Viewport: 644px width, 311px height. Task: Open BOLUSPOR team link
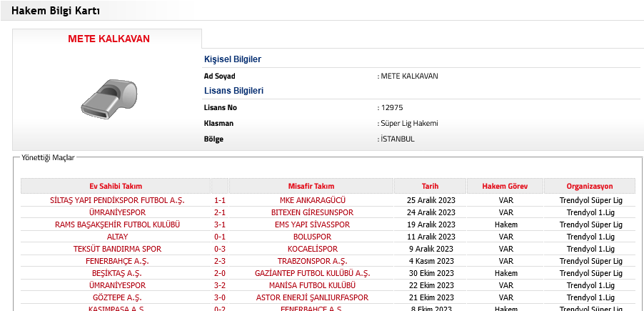pos(312,237)
